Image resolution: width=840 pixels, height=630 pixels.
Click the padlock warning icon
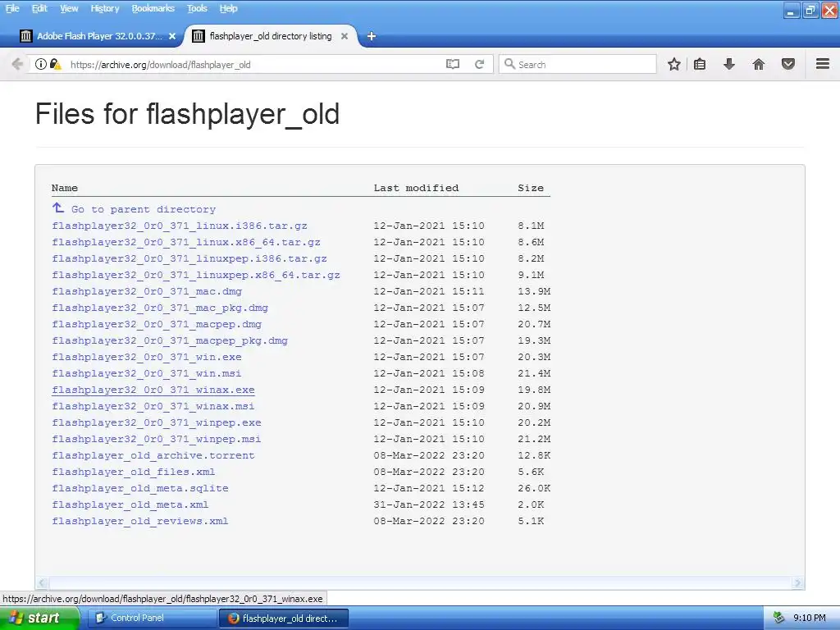tap(55, 64)
